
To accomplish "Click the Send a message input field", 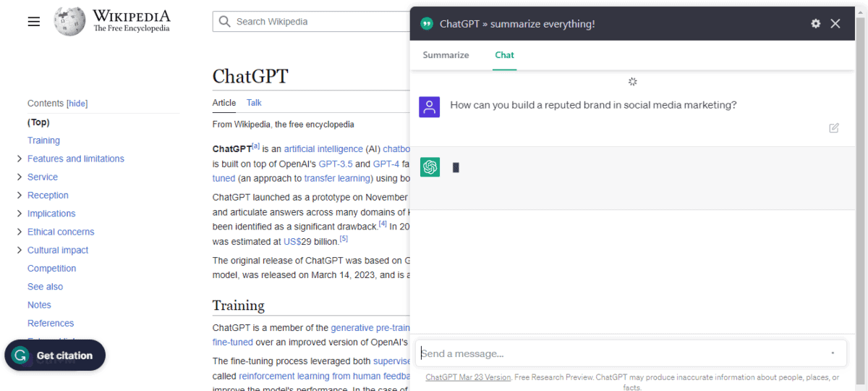I will 622,353.
